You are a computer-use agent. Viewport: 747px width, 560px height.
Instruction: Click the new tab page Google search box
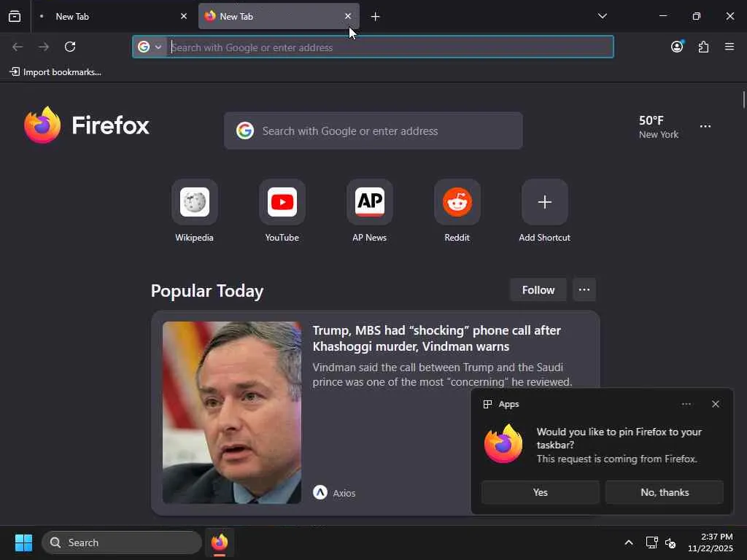tap(373, 131)
